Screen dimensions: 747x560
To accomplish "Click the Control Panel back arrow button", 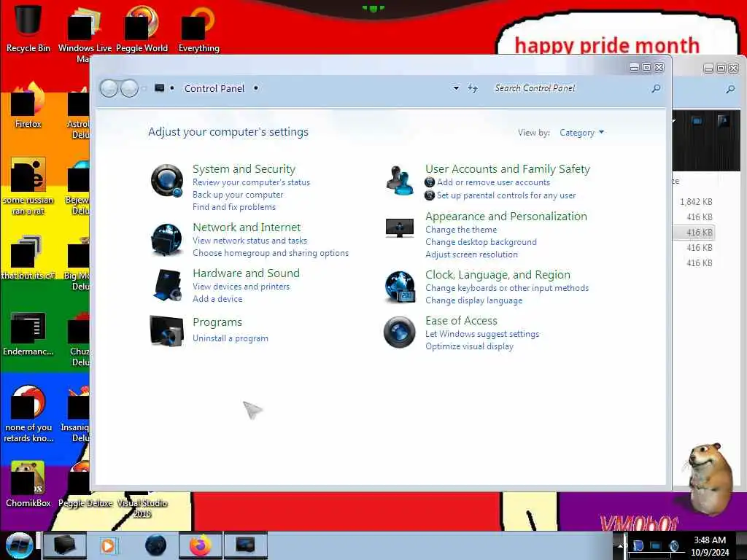I will pyautogui.click(x=109, y=88).
